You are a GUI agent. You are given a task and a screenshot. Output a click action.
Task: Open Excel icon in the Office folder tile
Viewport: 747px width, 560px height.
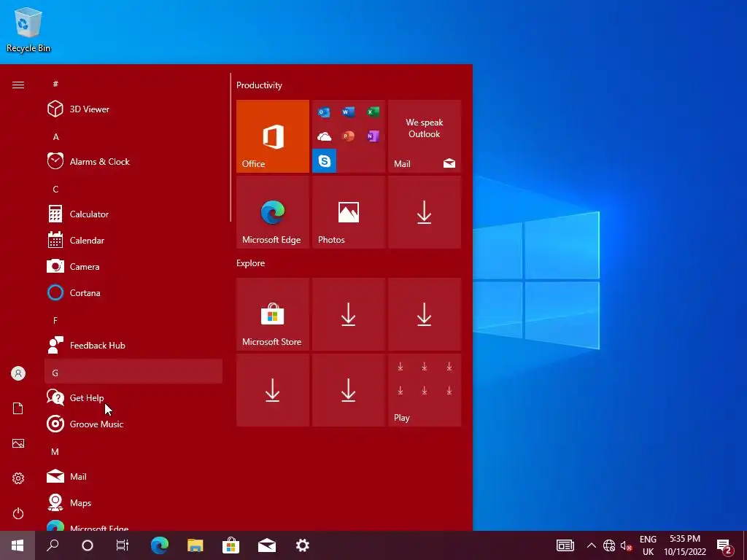(373, 112)
